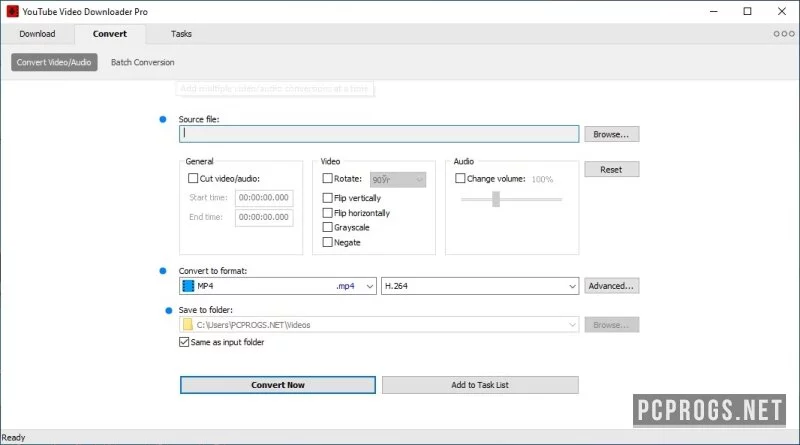The width and height of the screenshot is (800, 445).
Task: Expand the Save to folder path dropdown
Action: pyautogui.click(x=572, y=325)
